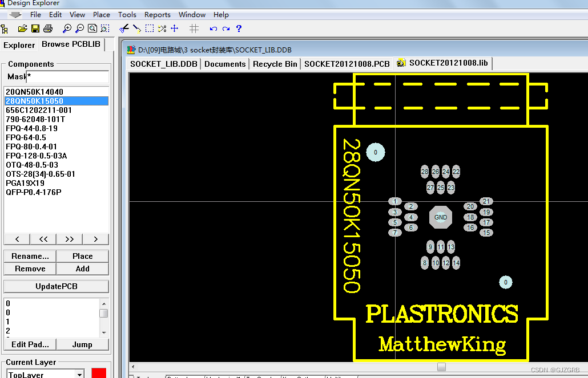Screen dimensions: 588x378
Task: Zoom in with the plus magnifier
Action: click(x=67, y=29)
